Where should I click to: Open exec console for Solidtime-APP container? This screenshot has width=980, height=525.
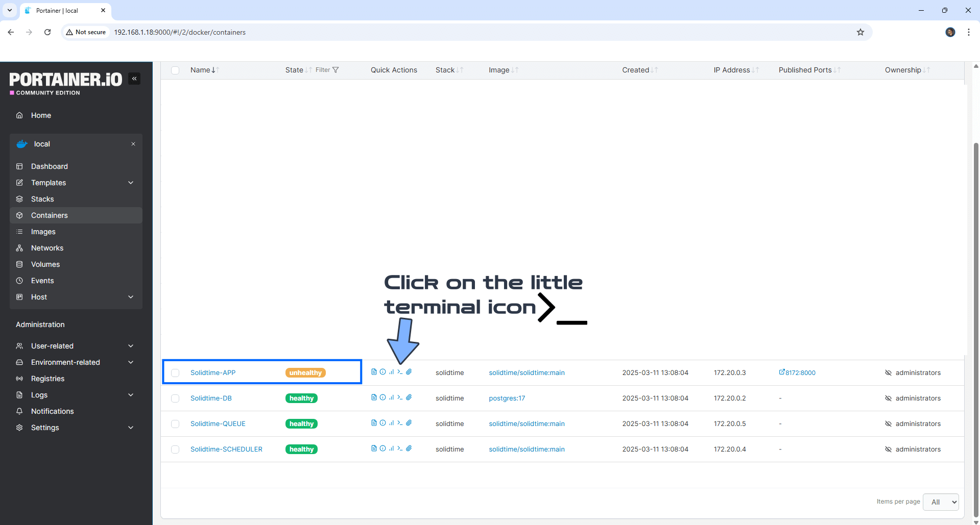point(400,372)
